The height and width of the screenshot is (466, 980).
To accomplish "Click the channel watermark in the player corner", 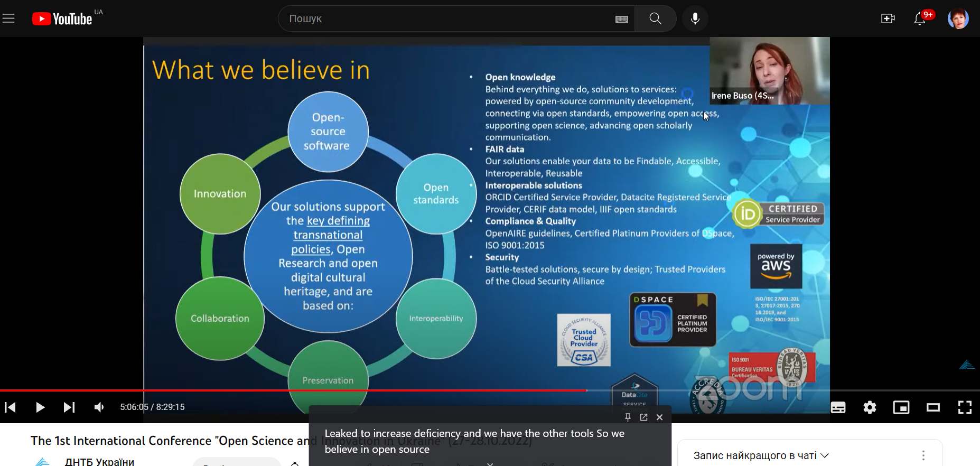I will [x=967, y=365].
